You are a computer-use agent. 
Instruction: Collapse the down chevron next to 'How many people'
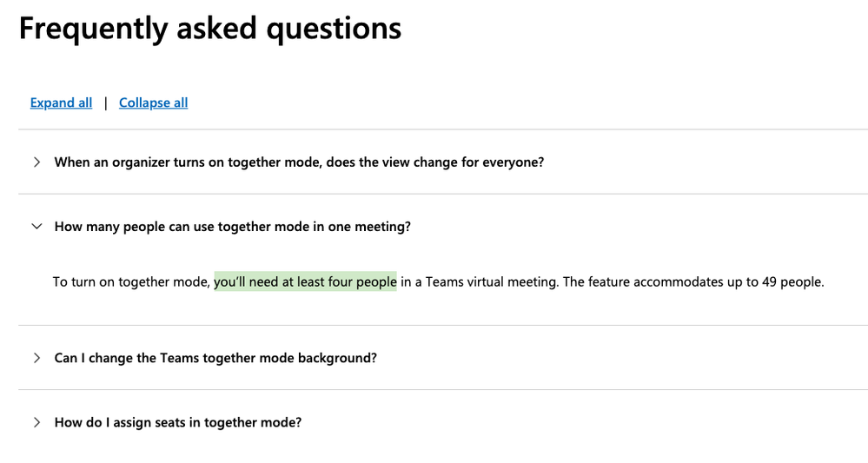tap(36, 226)
